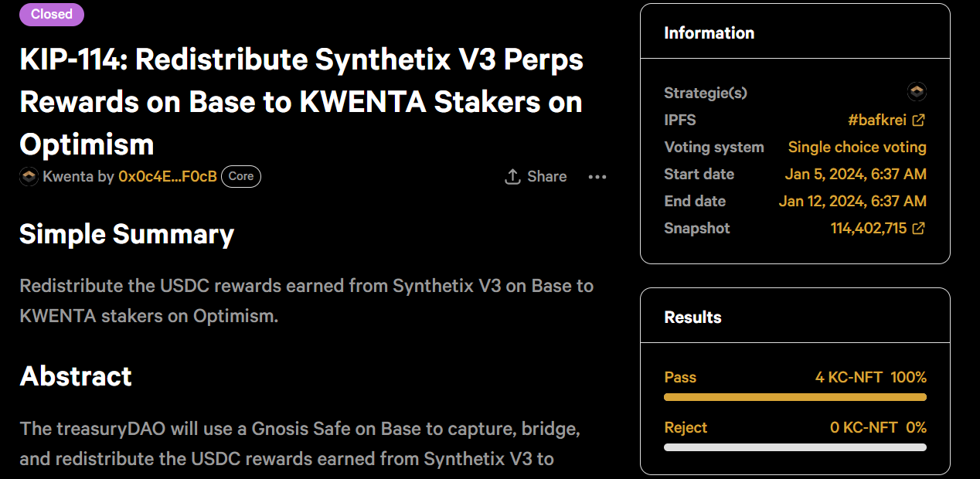Click the Kwenta space avatar icon
Image resolution: width=980 pixels, height=479 pixels.
pos(29,176)
